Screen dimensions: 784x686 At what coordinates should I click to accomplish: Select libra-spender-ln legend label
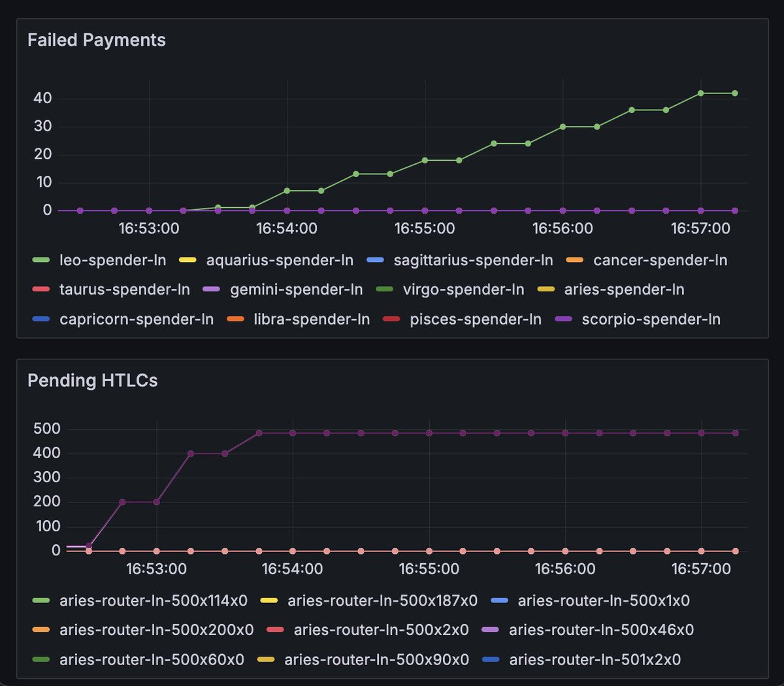point(312,319)
